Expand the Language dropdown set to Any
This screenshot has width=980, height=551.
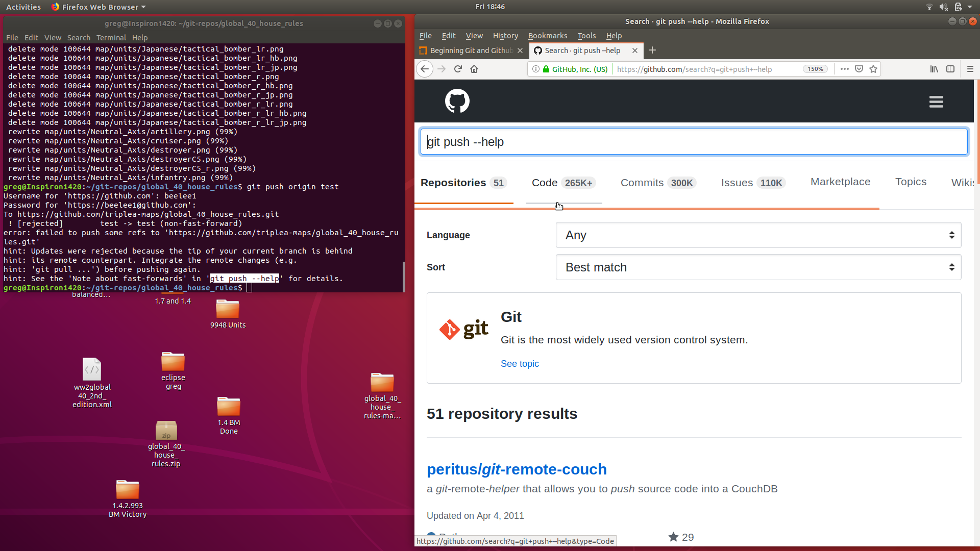pyautogui.click(x=758, y=235)
